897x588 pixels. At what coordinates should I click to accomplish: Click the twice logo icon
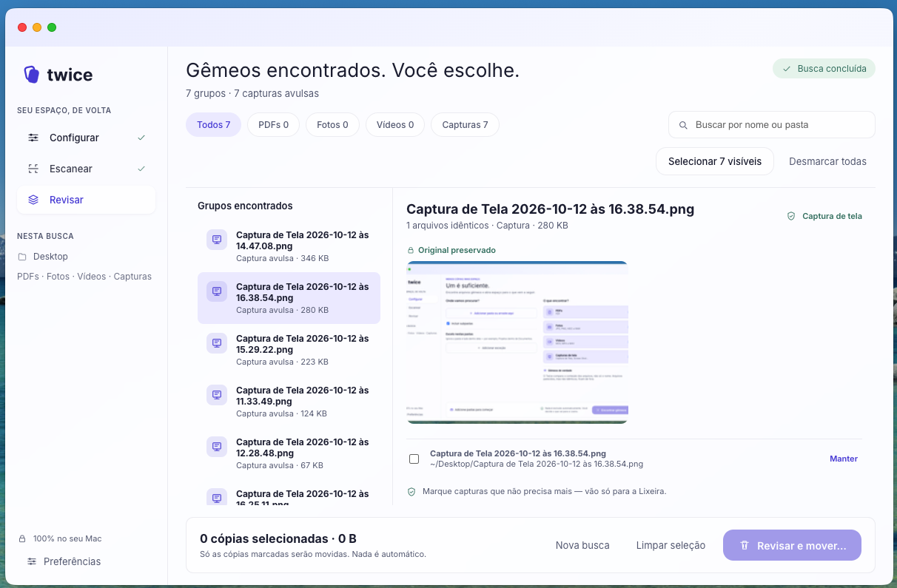point(31,75)
